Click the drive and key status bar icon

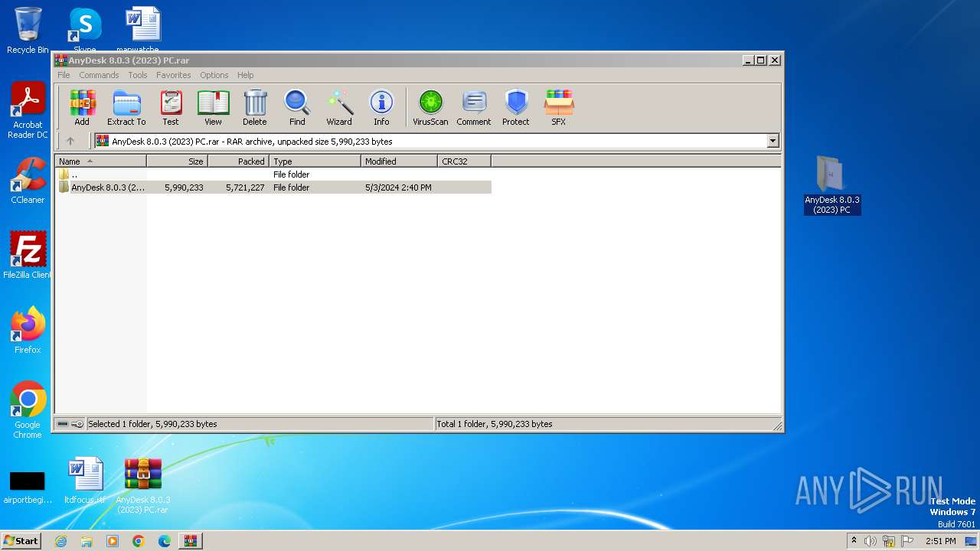coord(70,424)
